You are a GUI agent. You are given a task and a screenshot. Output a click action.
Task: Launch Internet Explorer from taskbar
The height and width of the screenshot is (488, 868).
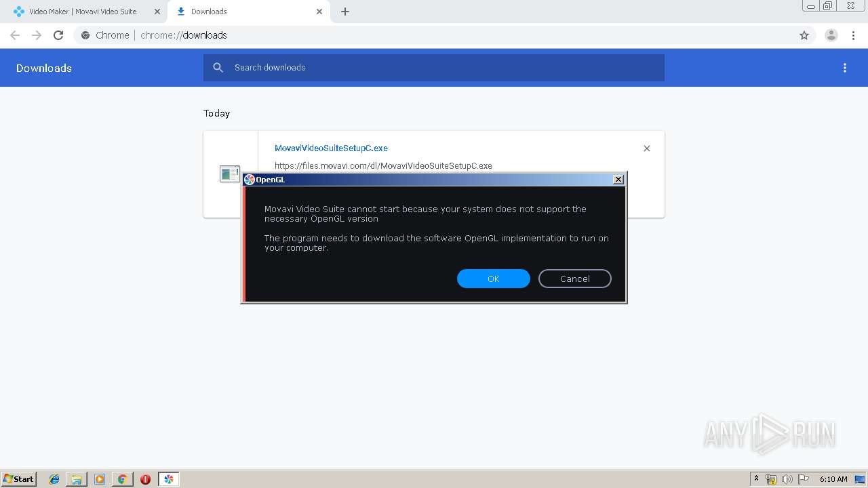pos(54,479)
